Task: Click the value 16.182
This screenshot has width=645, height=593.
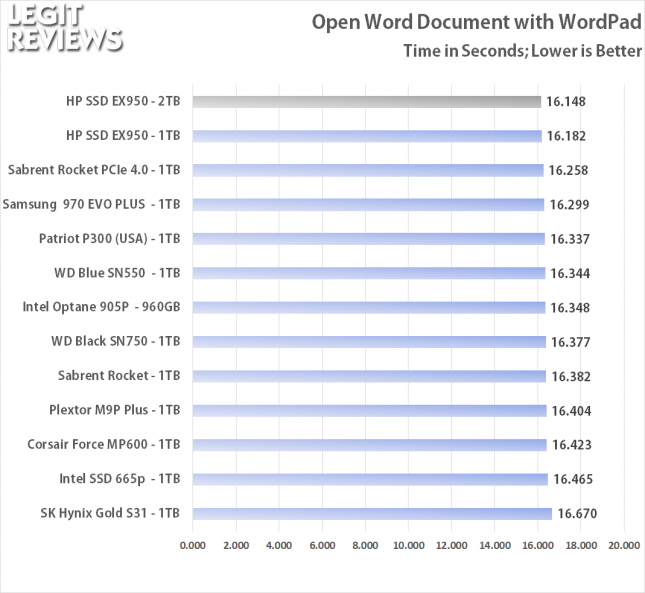Action: [566, 136]
